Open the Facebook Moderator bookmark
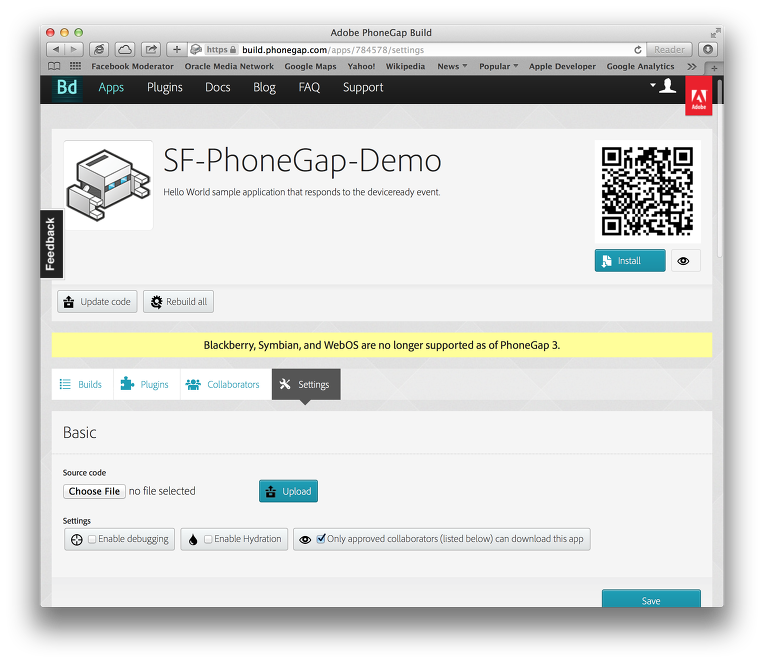 coord(132,66)
